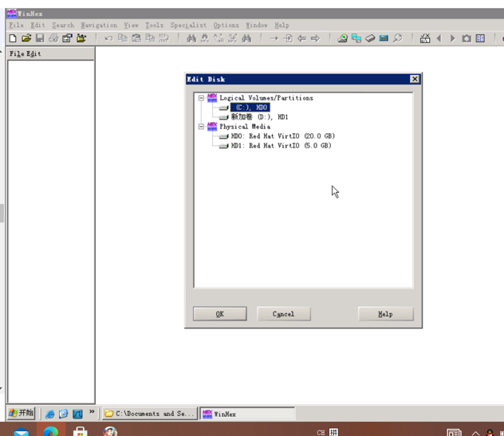Expand quick launch chevron on taskbar

tap(92, 411)
